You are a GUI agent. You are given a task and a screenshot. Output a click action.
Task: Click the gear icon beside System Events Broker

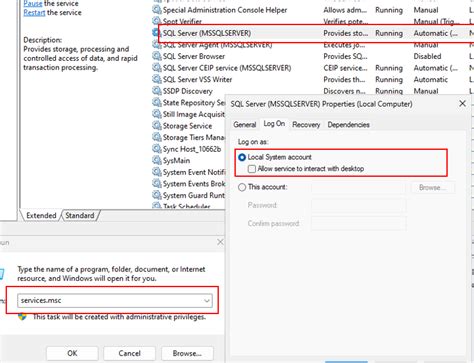click(x=157, y=184)
